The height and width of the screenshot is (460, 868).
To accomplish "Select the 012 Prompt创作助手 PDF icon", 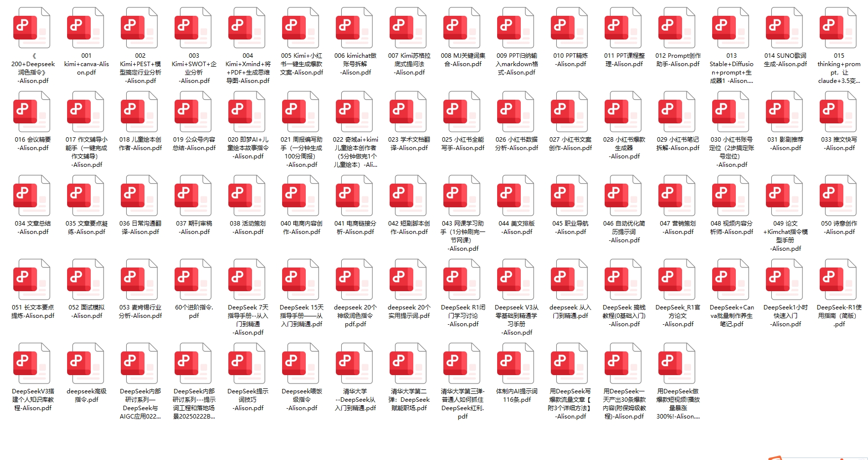I will [677, 28].
